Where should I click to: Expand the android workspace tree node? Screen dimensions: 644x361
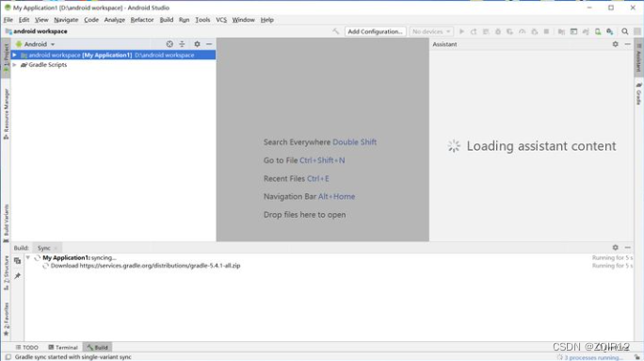click(14, 55)
